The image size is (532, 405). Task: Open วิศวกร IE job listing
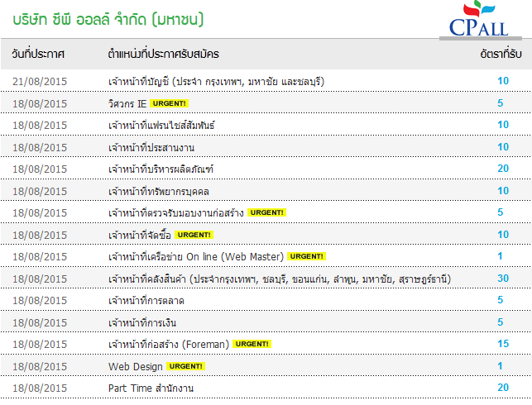tap(127, 103)
